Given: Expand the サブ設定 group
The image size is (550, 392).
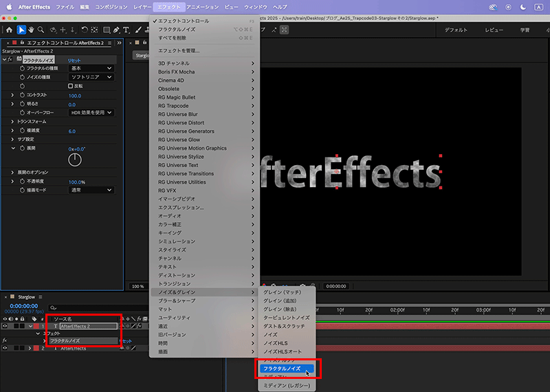Looking at the screenshot, I should tap(12, 140).
